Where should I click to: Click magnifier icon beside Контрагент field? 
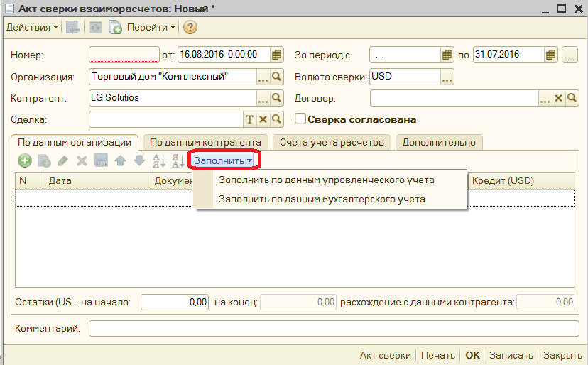277,99
